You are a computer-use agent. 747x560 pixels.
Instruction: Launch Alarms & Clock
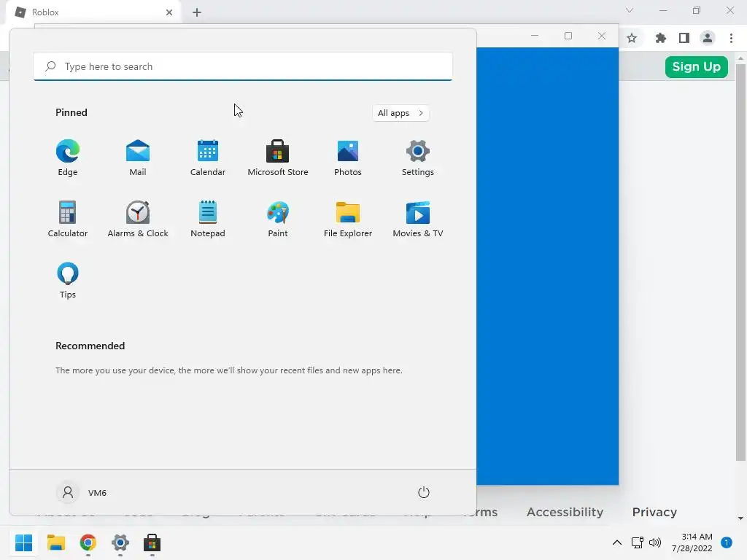[138, 219]
